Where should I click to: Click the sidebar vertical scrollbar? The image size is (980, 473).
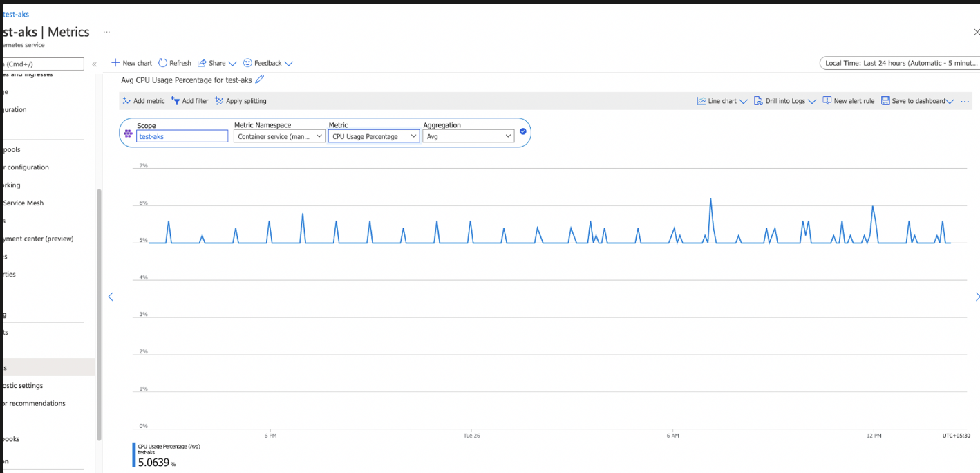[99, 315]
